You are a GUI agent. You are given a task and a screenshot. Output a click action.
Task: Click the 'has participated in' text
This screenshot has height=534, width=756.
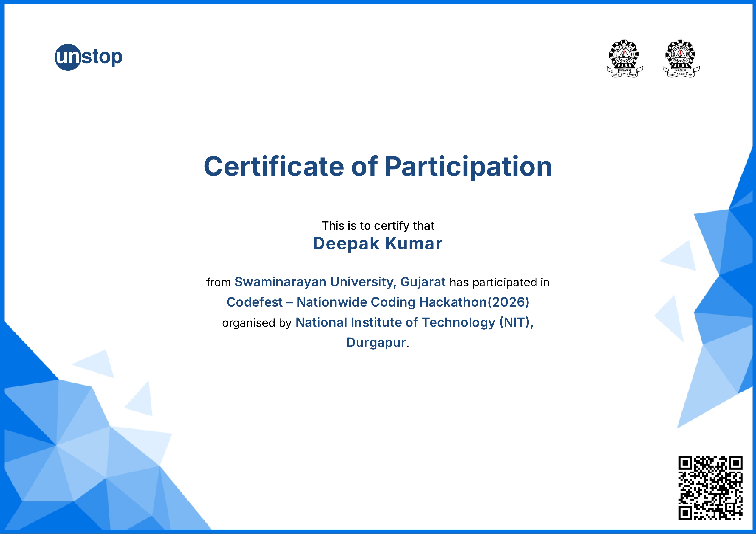click(x=500, y=283)
